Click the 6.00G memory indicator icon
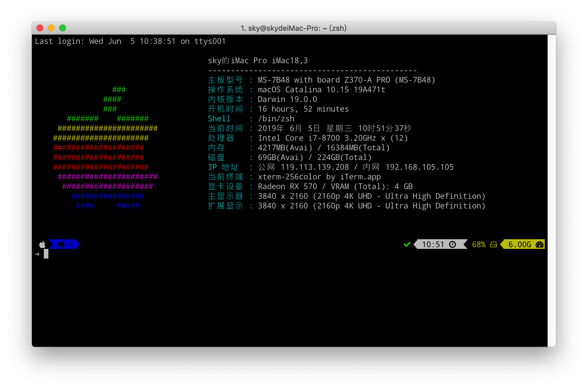 (x=541, y=244)
